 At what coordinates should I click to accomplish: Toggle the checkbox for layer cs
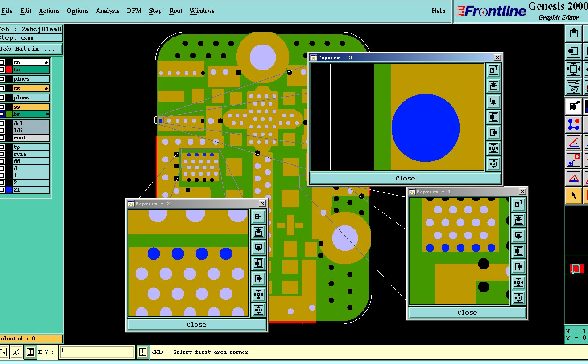tap(2, 88)
